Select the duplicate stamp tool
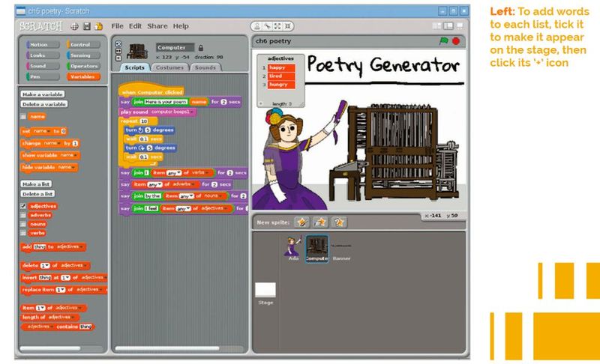 click(x=257, y=26)
